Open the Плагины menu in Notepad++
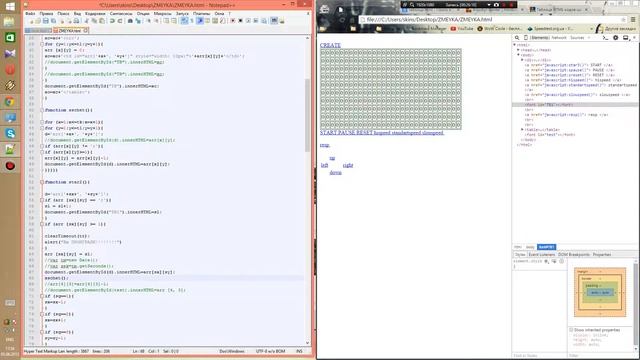 click(201, 13)
